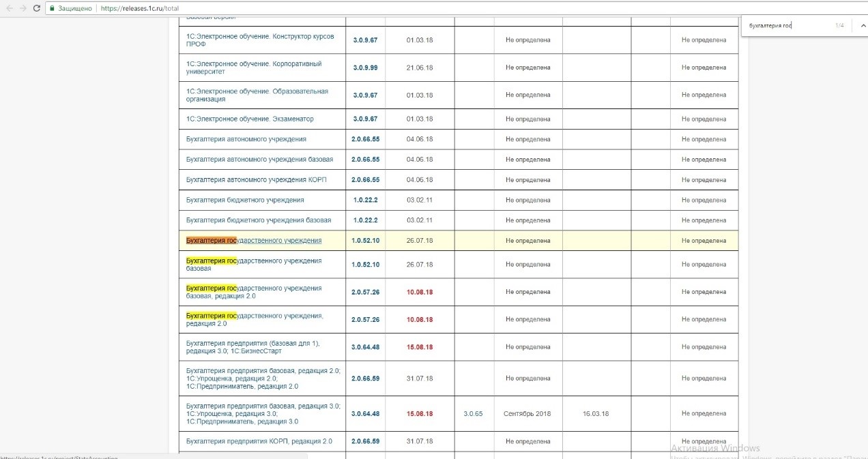Click the address bar URL releases.1c.ru/total
The height and width of the screenshot is (459, 868).
139,9
